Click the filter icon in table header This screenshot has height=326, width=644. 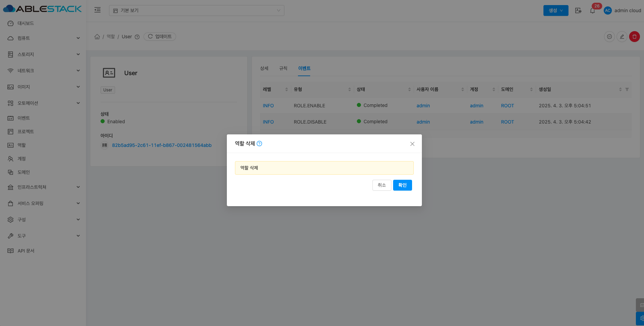(627, 89)
